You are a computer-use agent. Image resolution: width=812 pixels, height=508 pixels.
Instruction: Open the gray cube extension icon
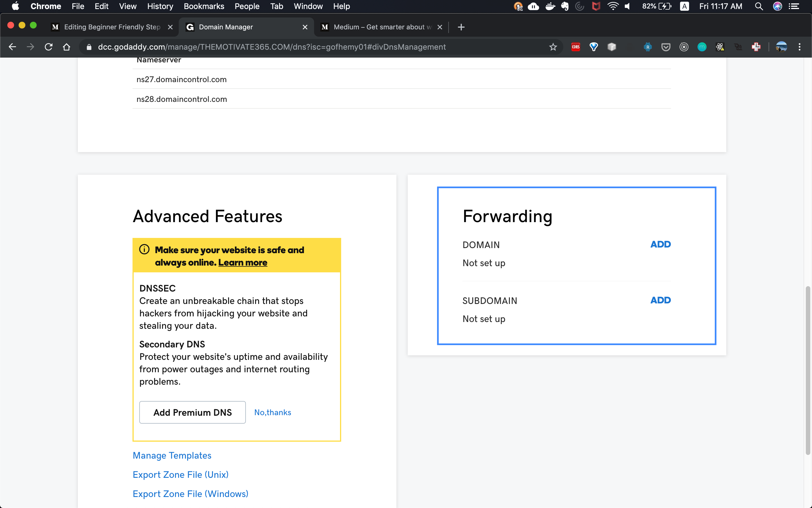click(612, 47)
